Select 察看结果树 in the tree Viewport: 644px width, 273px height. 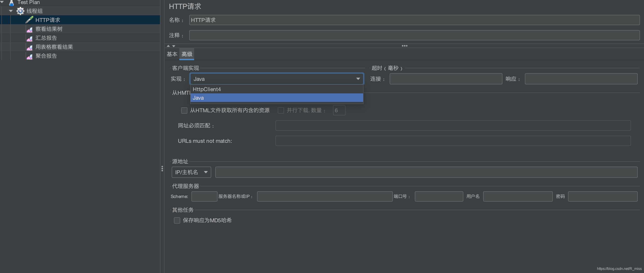[x=49, y=29]
